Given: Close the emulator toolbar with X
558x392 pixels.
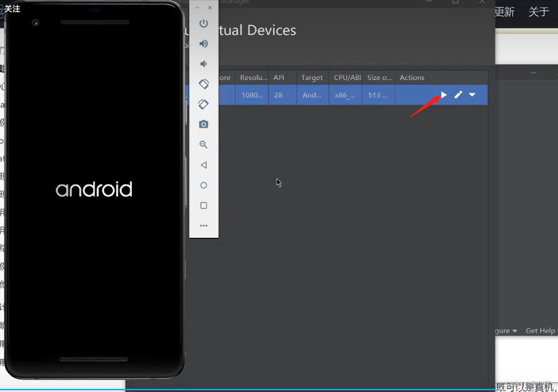Looking at the screenshot, I should [x=210, y=8].
